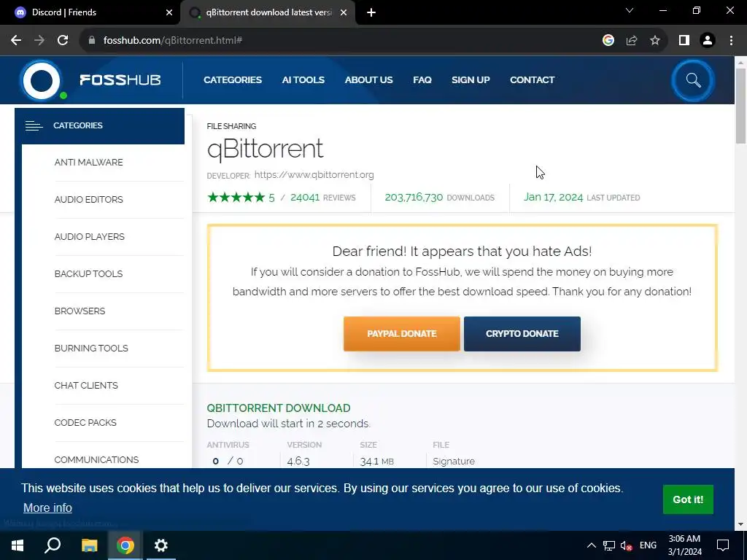
Task: Click the Categories hamburger lines icon
Action: [34, 125]
